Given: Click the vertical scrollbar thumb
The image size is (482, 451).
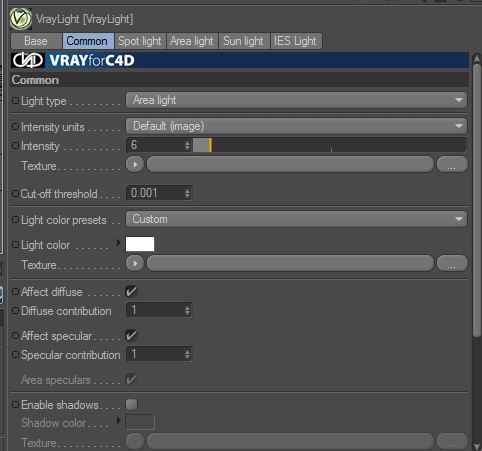Looking at the screenshot, I should point(477,200).
